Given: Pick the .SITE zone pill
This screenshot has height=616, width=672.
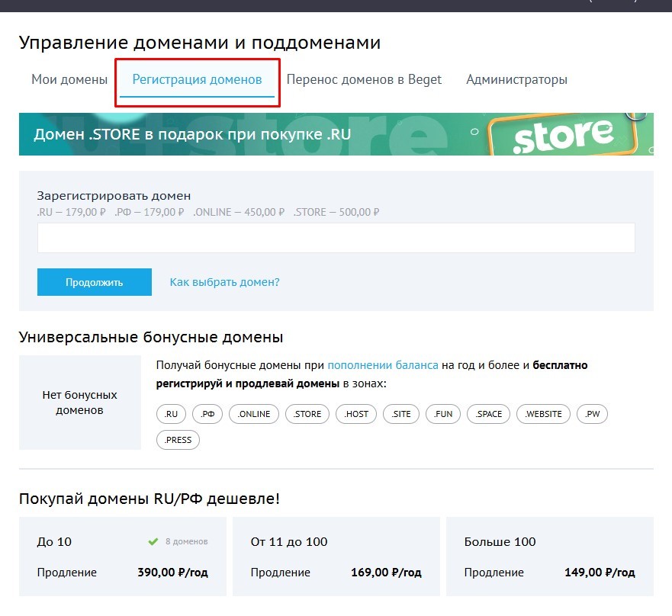Looking at the screenshot, I should 400,414.
